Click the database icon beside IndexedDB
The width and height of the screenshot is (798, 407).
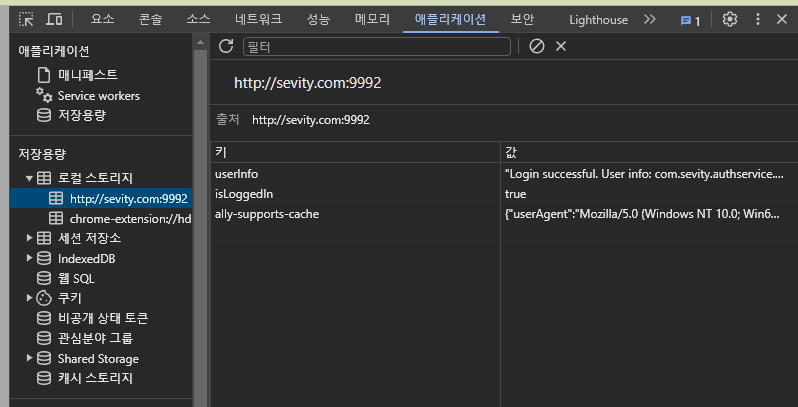(x=44, y=258)
